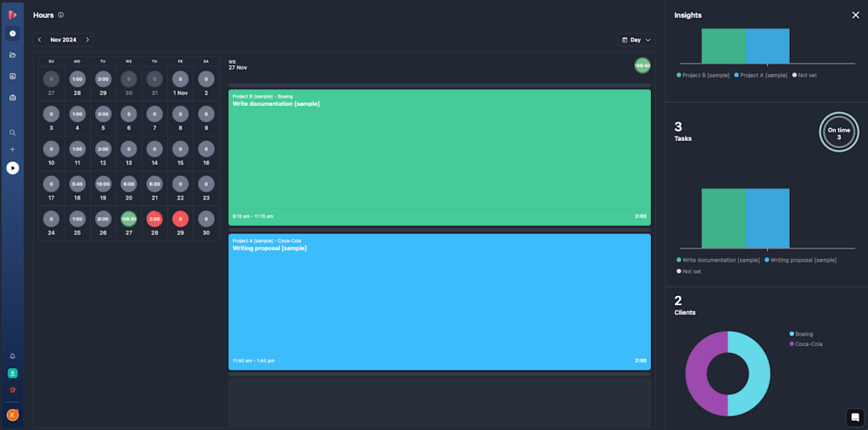Image resolution: width=868 pixels, height=430 pixels.
Task: Toggle Project B [sample] legend item
Action: tap(703, 75)
